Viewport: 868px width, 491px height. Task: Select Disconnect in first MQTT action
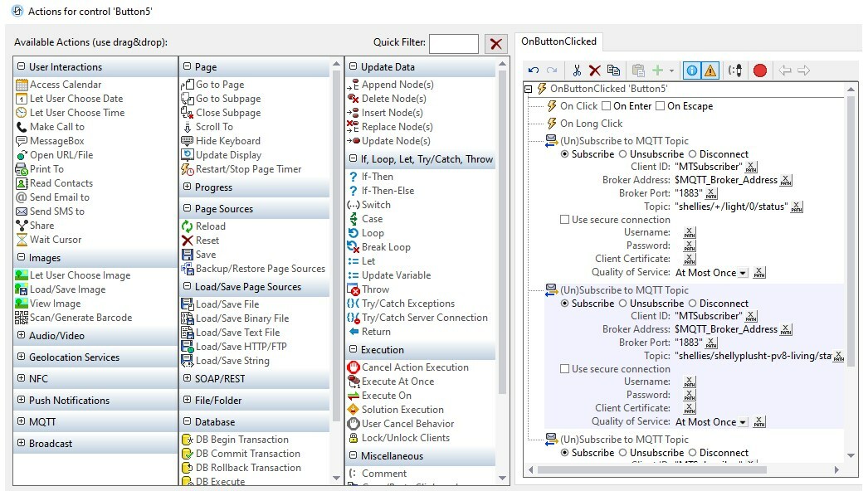point(693,154)
